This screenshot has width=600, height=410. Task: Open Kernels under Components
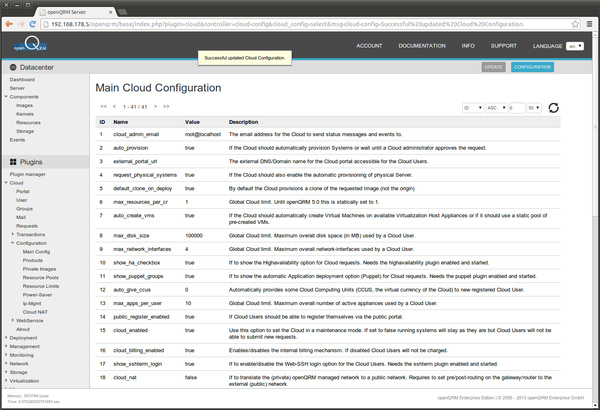click(25, 114)
